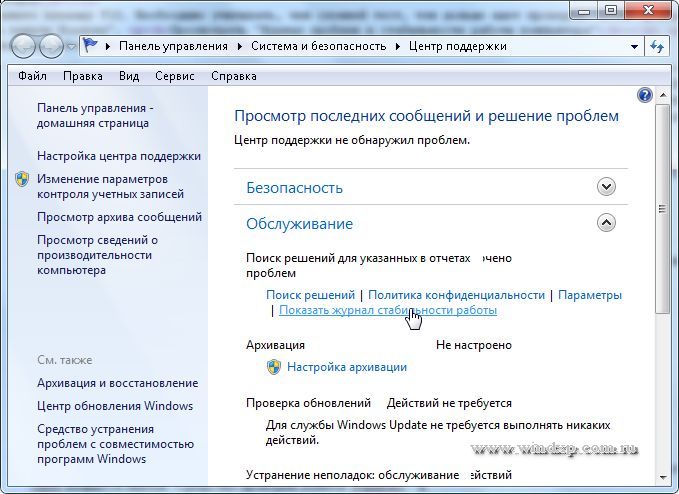
Task: Collapse the Обслуживание section chevron
Action: coord(606,223)
